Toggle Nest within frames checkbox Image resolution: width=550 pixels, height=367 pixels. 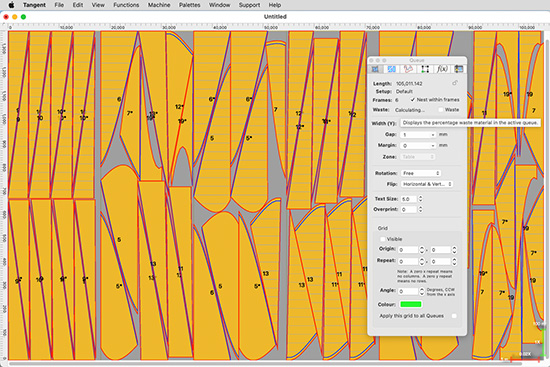[x=412, y=100]
